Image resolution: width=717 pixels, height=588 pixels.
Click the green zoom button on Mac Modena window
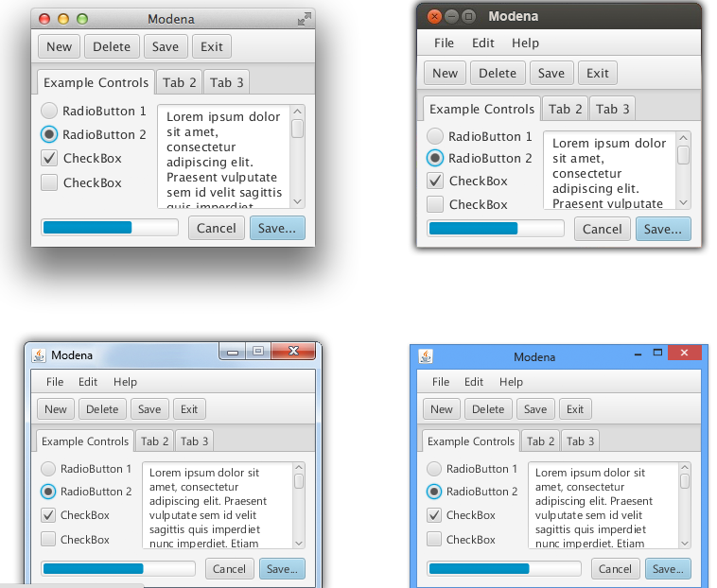[x=82, y=19]
